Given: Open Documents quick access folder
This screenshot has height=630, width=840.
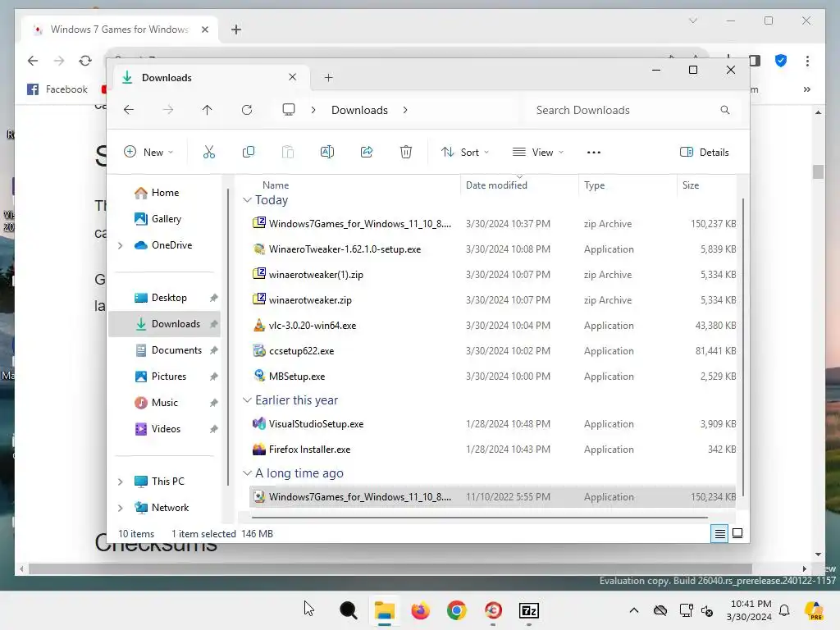Looking at the screenshot, I should (164, 350).
